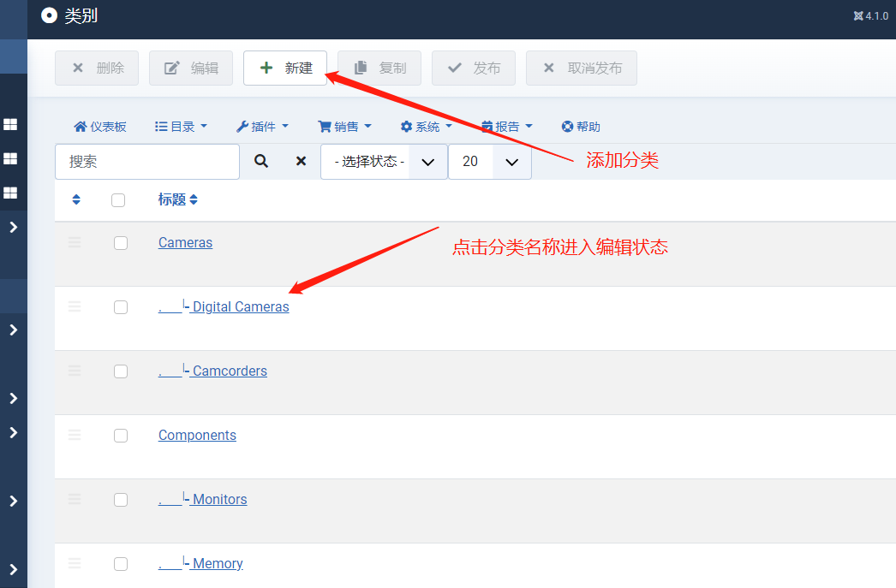Focus the 搜索 search input field
Screen dimensions: 896x588
[x=147, y=162]
